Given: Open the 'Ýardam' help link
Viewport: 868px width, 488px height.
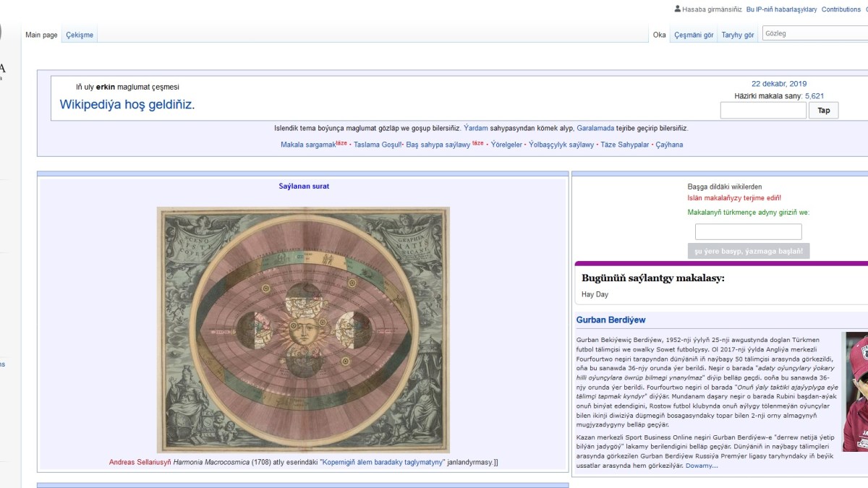Looking at the screenshot, I should (476, 128).
